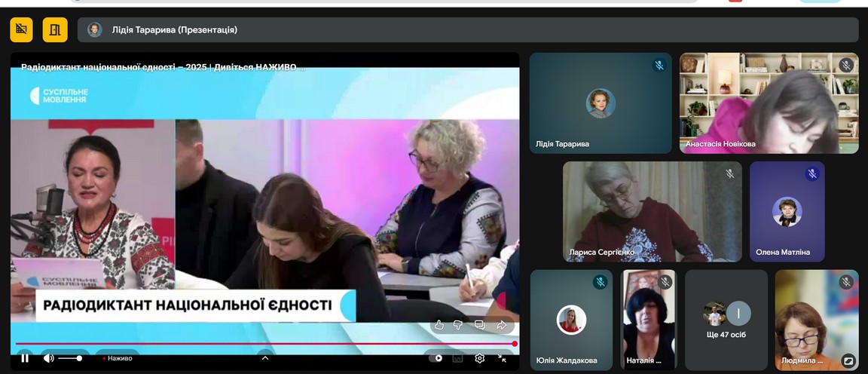This screenshot has width=868, height=374.
Task: Click the Лариса Сергієнко video tile
Action: tap(652, 211)
